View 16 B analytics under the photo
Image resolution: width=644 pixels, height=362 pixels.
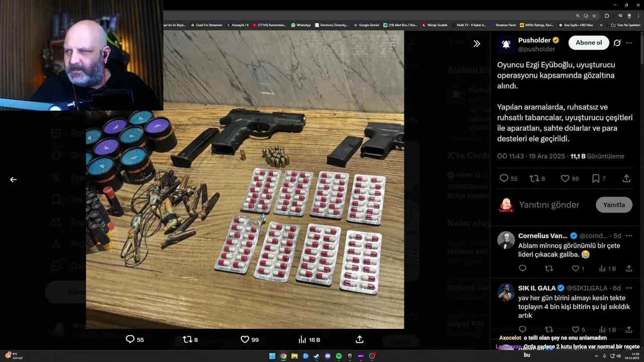[x=309, y=339]
